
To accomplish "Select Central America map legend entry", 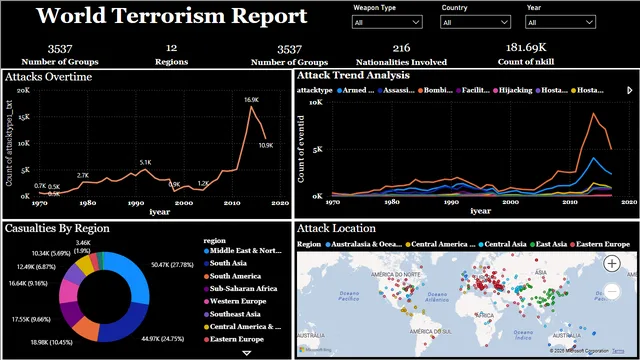I will click(440, 244).
